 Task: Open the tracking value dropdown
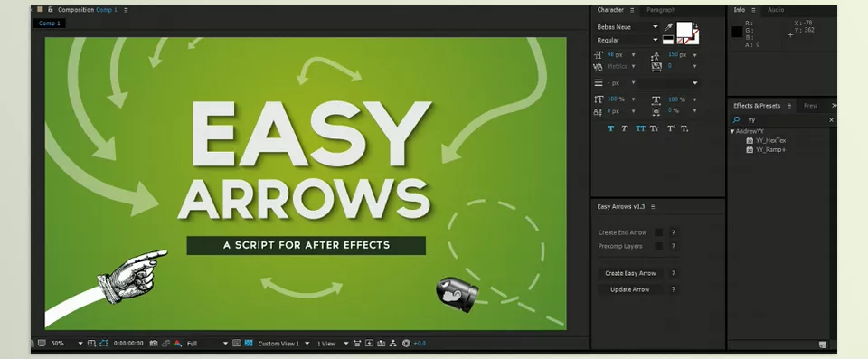694,67
